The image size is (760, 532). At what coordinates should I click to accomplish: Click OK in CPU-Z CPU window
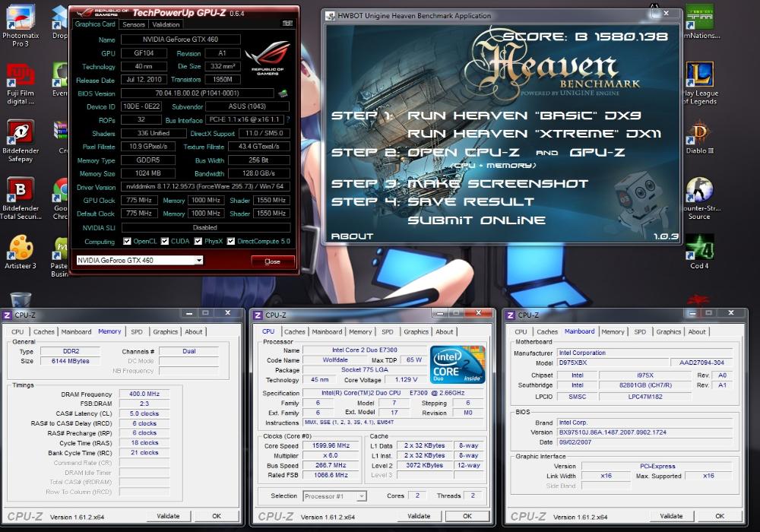467,516
